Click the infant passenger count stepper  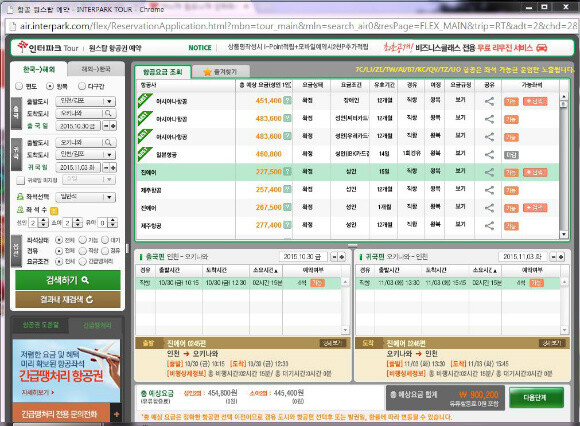pyautogui.click(x=113, y=223)
